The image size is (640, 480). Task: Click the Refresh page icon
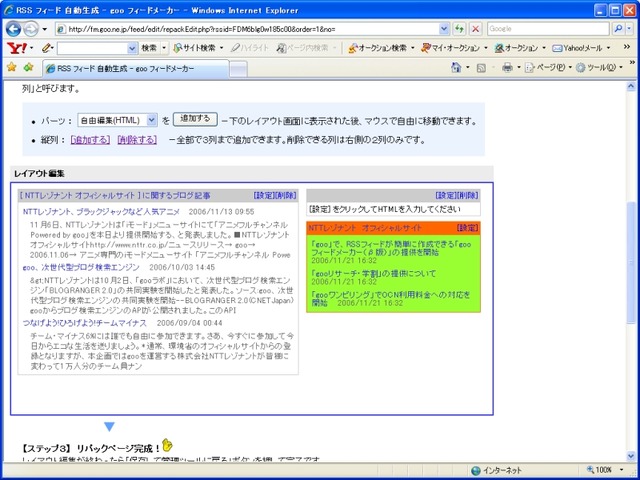pos(459,28)
